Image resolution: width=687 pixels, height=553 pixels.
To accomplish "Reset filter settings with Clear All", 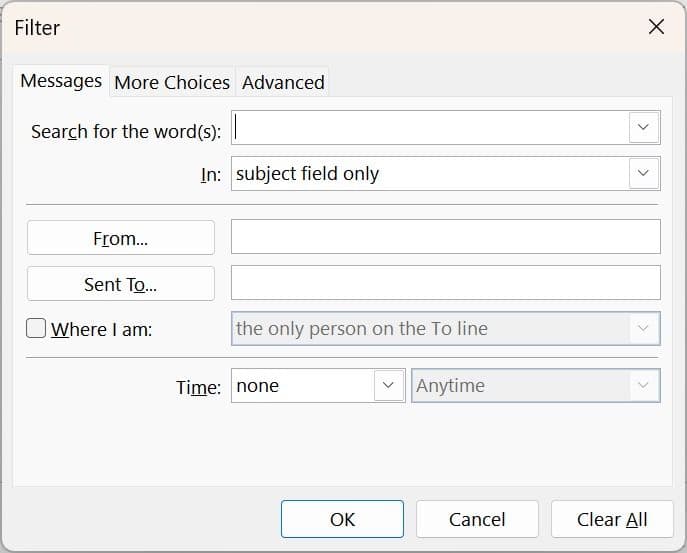I will [x=612, y=519].
